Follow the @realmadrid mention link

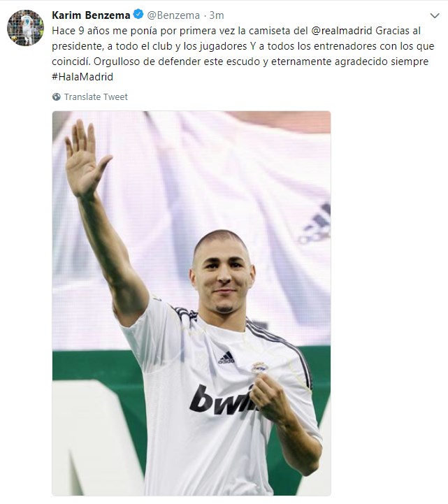(342, 31)
